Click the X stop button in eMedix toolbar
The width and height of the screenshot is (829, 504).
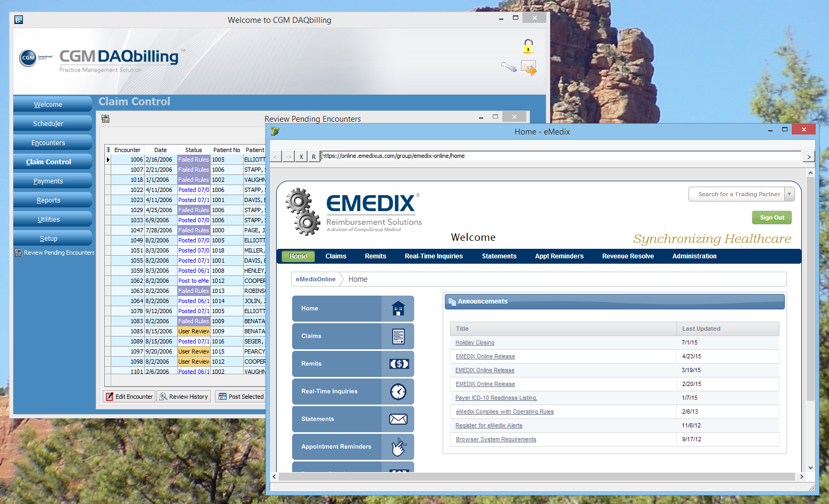(301, 156)
